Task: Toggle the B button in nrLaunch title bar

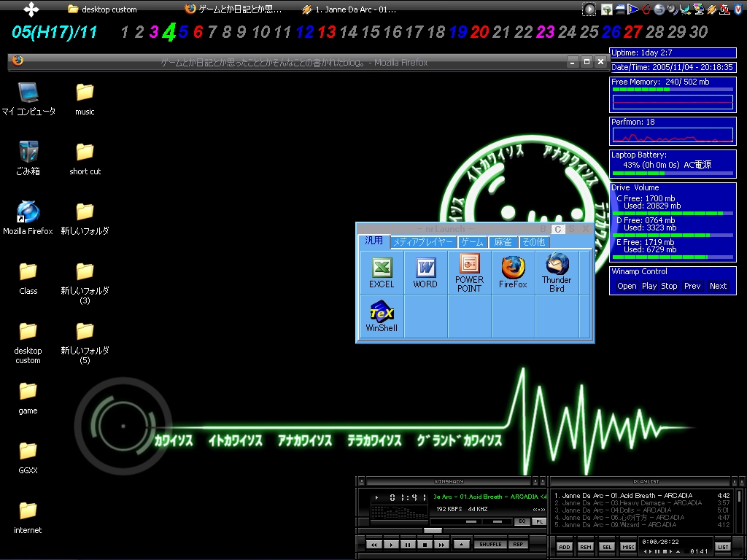Action: tap(543, 229)
